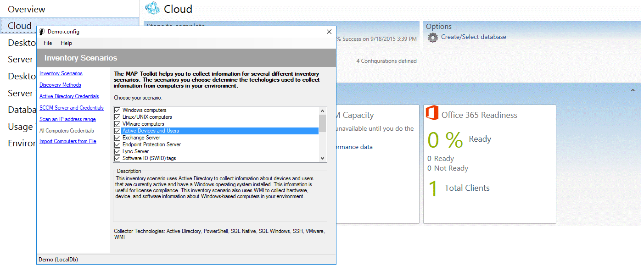Toggle the Active Devices and Users checkbox
This screenshot has height=266, width=644.
click(118, 131)
